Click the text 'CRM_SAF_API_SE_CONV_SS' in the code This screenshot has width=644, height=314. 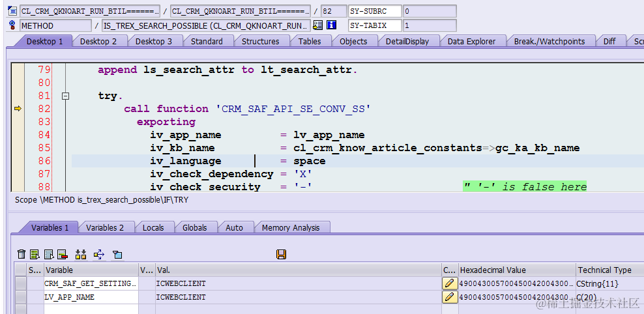point(294,109)
